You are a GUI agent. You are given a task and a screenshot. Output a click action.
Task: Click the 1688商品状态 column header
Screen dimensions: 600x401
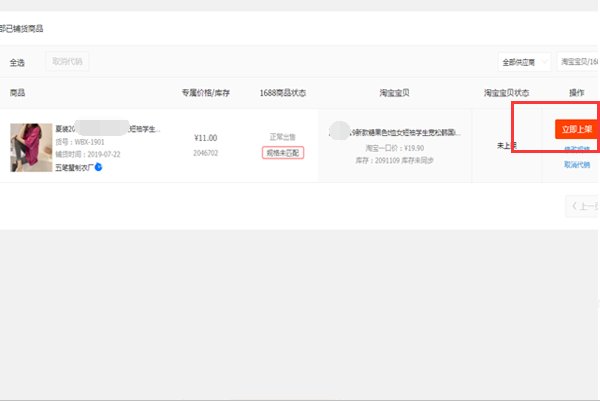[x=283, y=93]
